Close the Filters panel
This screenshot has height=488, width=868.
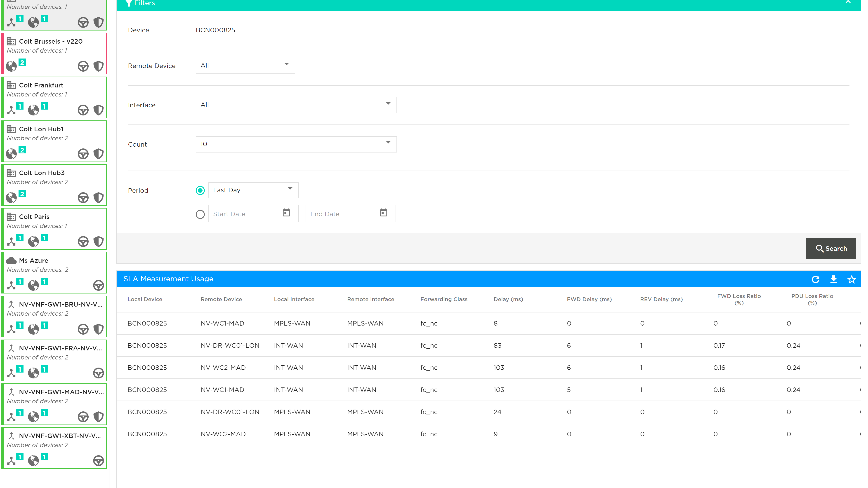coord(848,2)
